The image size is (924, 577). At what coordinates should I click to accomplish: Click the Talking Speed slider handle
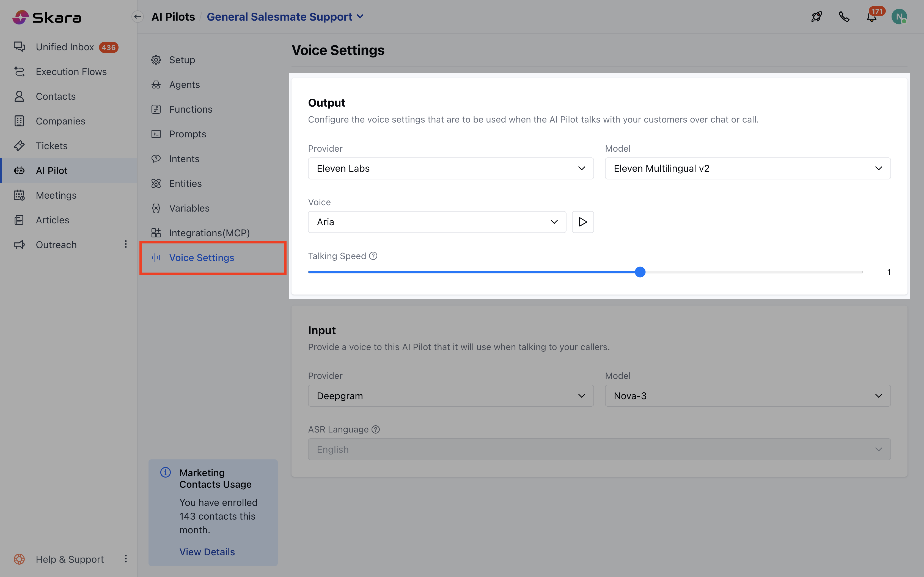tap(640, 272)
